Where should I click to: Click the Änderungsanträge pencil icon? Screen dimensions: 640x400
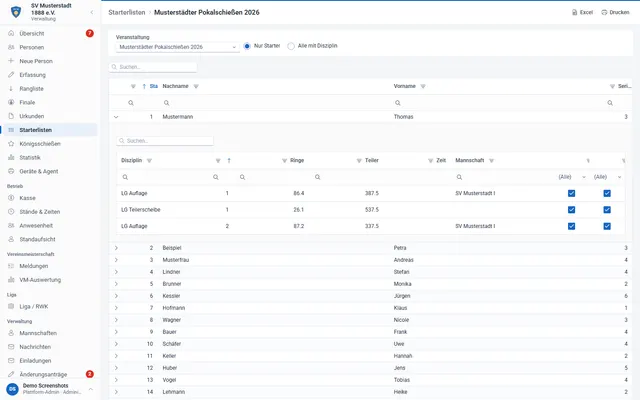(11, 374)
